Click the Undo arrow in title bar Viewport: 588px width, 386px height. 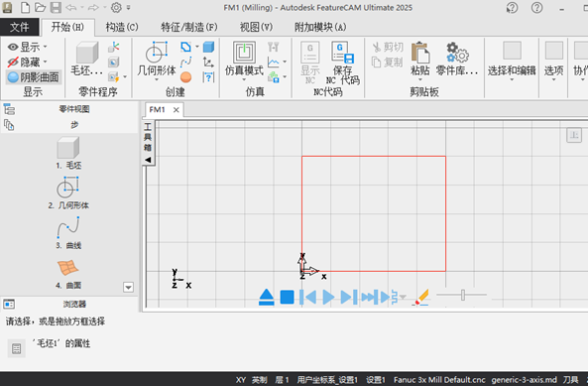(70, 8)
